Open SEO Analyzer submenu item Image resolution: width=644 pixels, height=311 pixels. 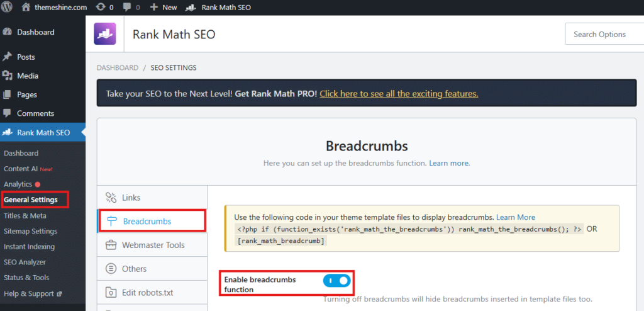25,262
